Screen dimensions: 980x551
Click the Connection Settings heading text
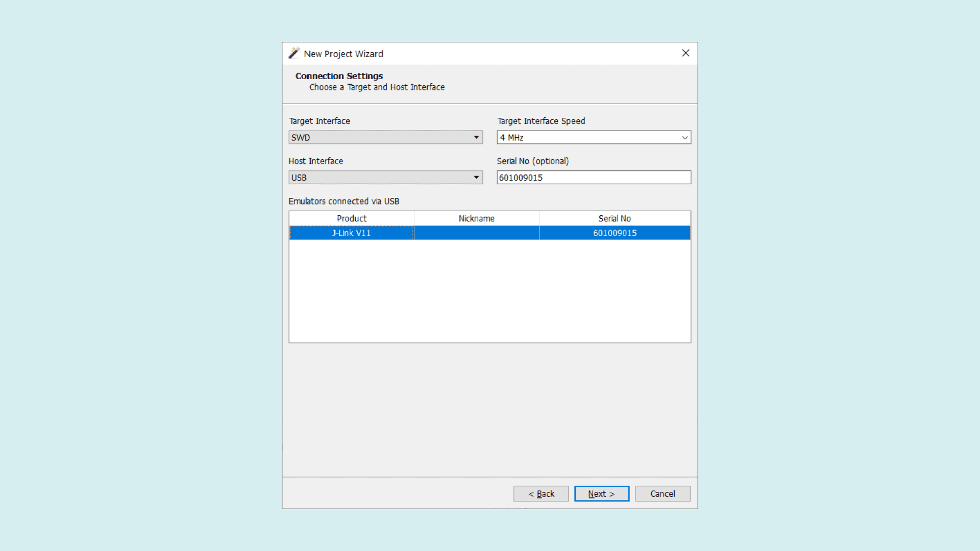pos(339,76)
